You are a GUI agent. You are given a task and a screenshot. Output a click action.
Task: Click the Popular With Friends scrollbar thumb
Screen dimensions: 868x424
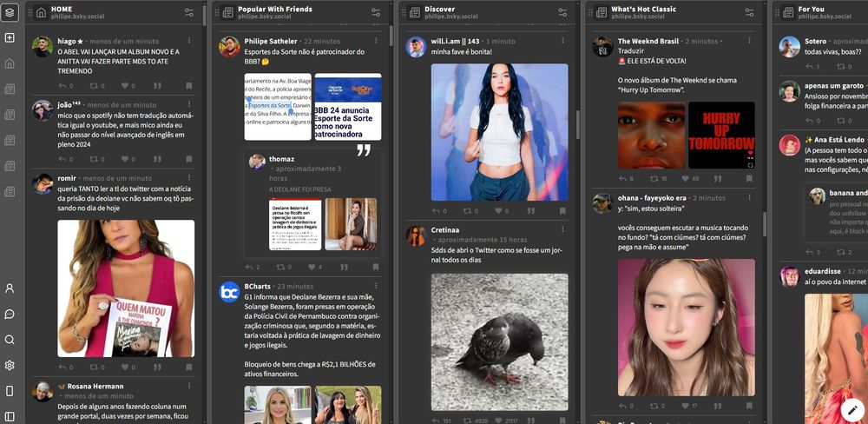tap(391, 36)
